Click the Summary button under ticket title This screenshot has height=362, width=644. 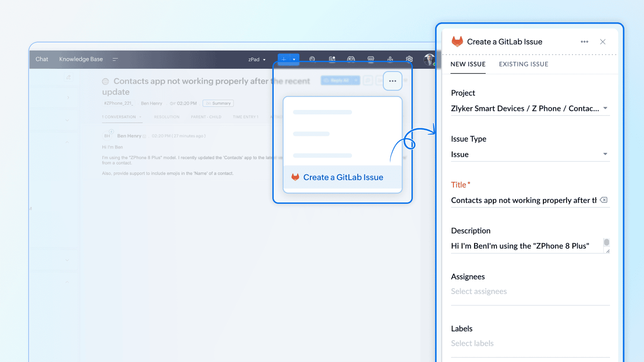click(x=218, y=103)
